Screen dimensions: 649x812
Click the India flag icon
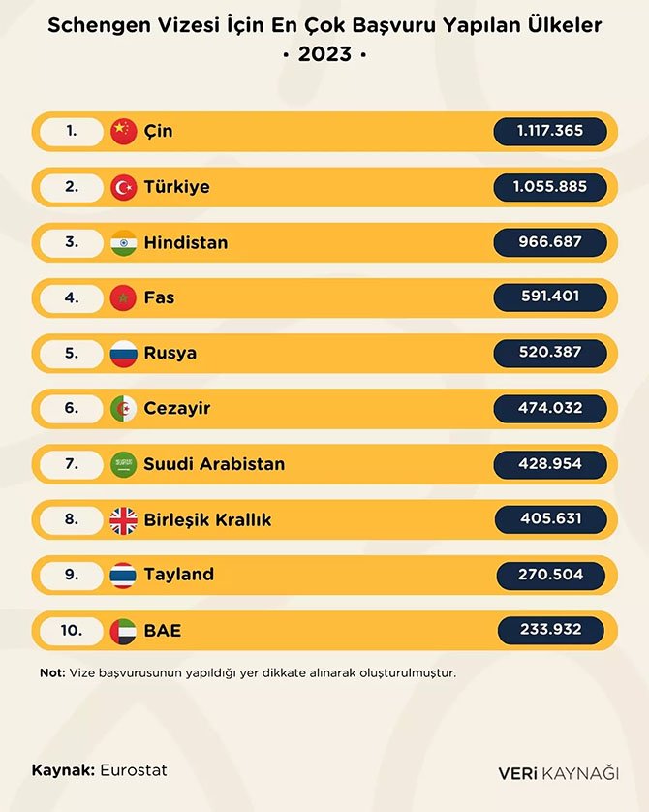123,242
